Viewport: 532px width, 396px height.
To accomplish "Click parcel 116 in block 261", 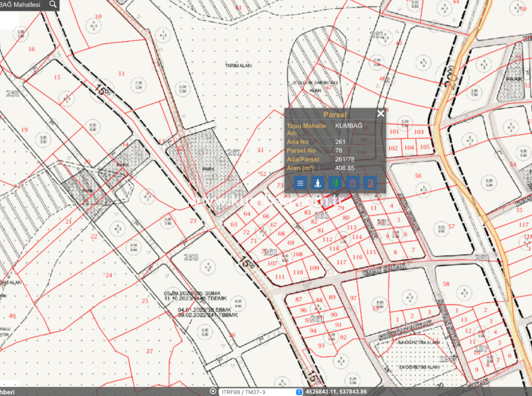I will (358, 257).
